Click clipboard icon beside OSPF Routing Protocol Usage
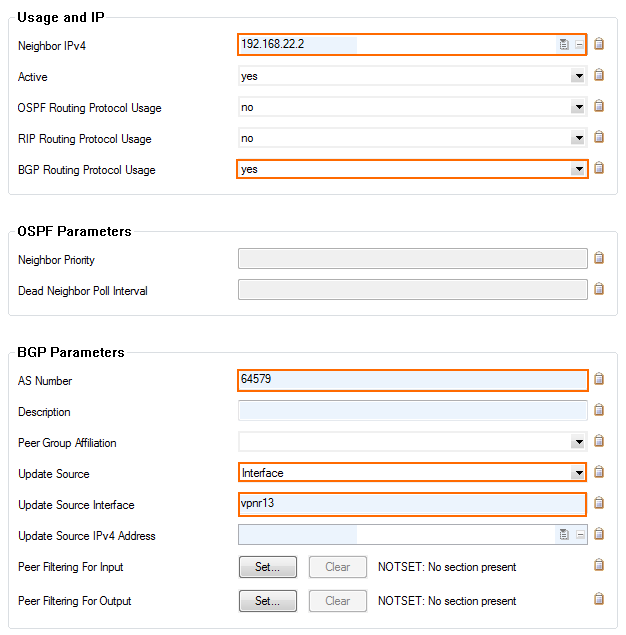The image size is (626, 635). click(599, 106)
